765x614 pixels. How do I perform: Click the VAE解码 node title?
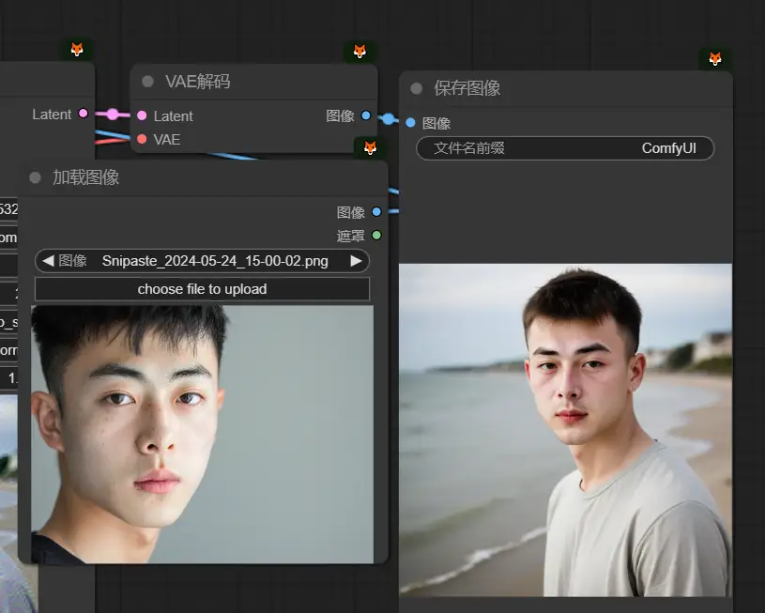click(x=198, y=82)
